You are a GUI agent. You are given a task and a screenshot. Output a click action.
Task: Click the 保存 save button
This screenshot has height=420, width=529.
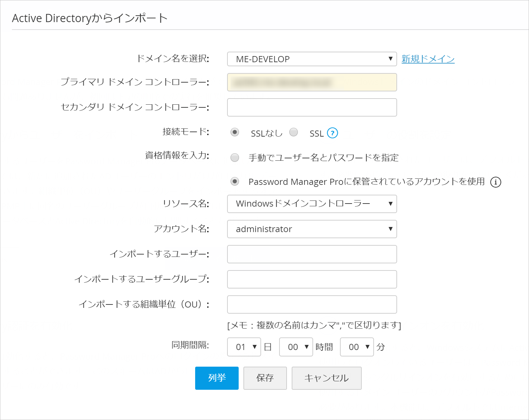tap(265, 378)
